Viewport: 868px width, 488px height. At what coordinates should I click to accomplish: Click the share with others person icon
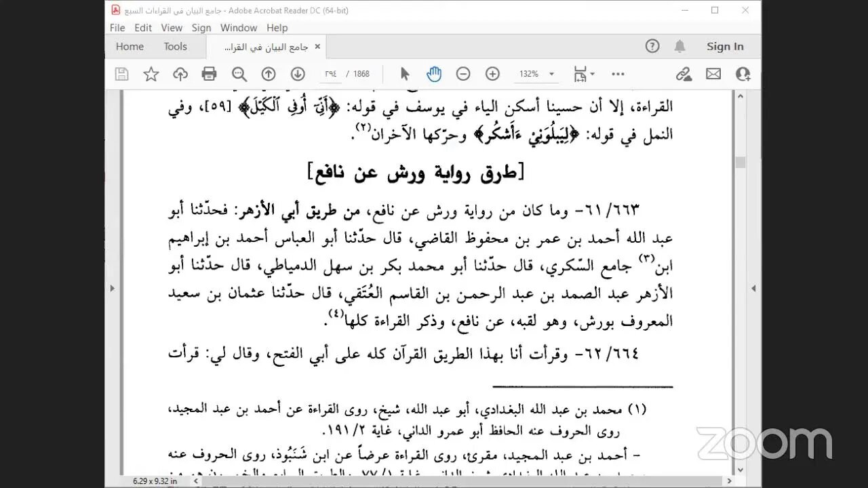pyautogui.click(x=743, y=74)
